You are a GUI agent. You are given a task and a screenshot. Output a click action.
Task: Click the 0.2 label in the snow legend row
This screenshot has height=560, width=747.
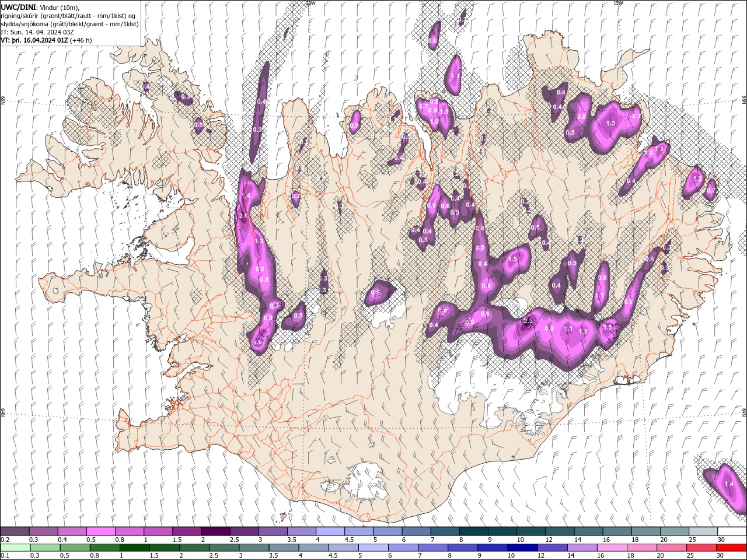pos(5,540)
